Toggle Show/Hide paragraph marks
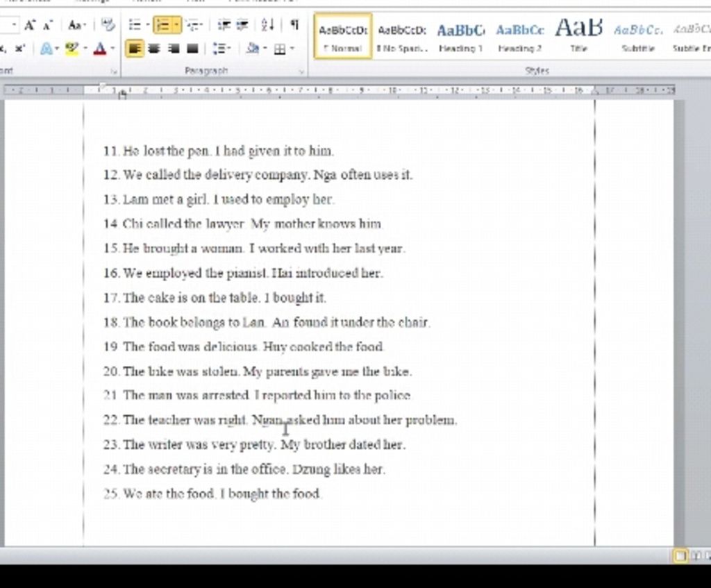 [x=294, y=24]
